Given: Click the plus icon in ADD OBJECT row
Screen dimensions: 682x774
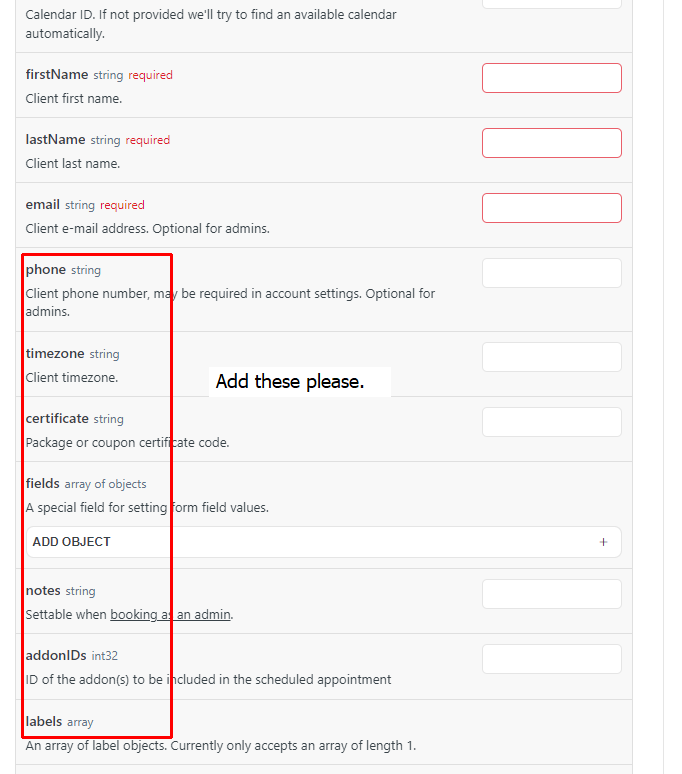Looking at the screenshot, I should (x=603, y=542).
